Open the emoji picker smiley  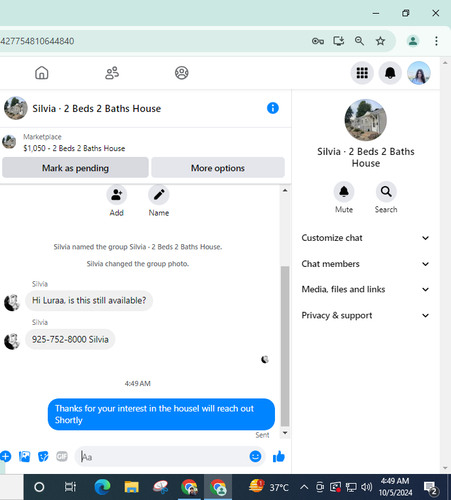click(255, 456)
